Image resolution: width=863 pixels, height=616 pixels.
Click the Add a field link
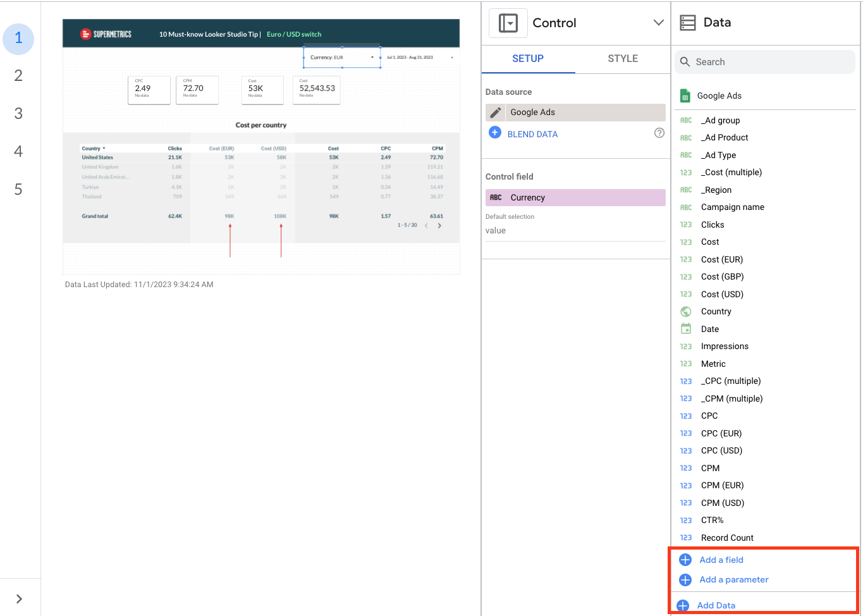coord(721,560)
